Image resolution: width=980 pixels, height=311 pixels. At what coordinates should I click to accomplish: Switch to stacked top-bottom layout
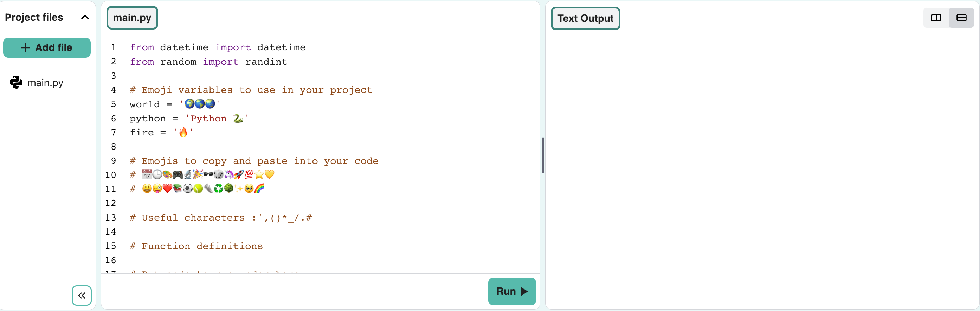point(961,18)
